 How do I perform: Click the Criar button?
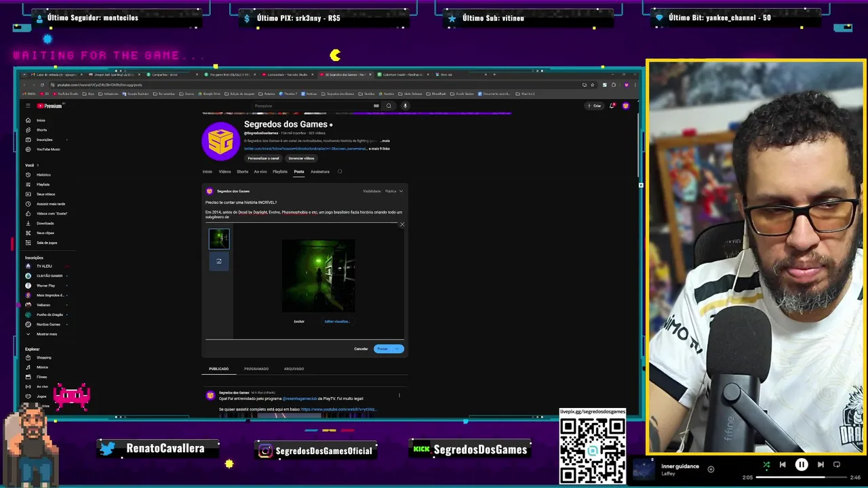click(x=595, y=106)
